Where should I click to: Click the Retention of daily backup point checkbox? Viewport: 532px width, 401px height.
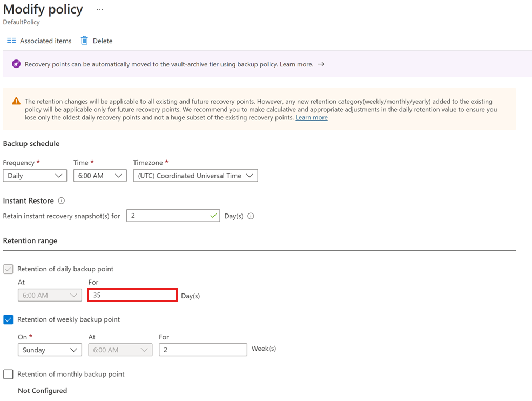click(8, 269)
